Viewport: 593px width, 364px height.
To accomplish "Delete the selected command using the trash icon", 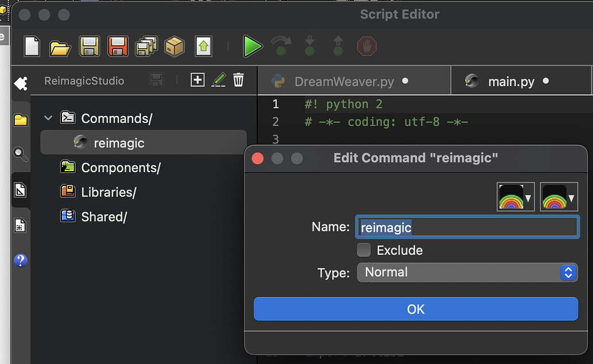I will [x=238, y=80].
